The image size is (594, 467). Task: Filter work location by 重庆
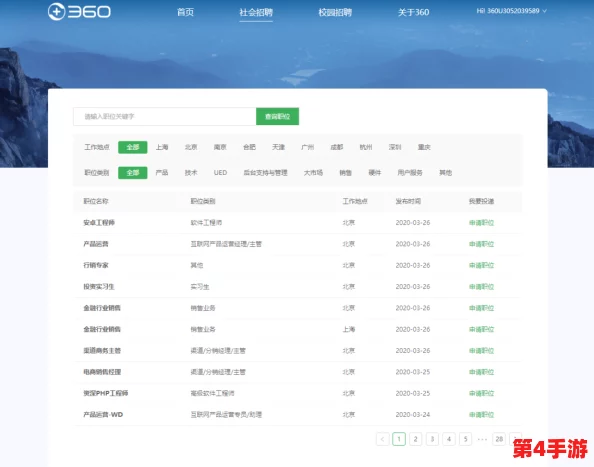point(424,147)
